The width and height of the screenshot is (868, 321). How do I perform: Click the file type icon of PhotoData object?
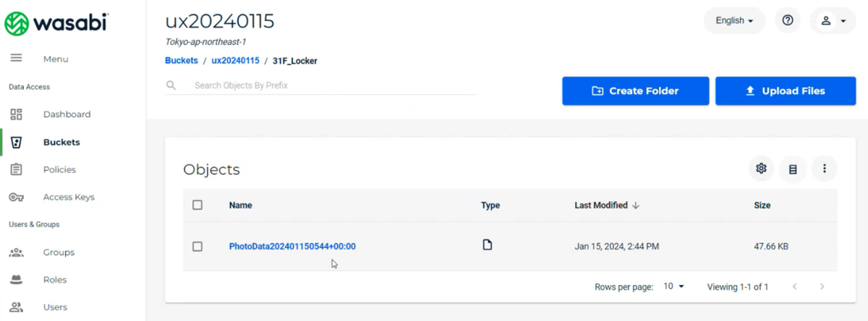(x=488, y=245)
